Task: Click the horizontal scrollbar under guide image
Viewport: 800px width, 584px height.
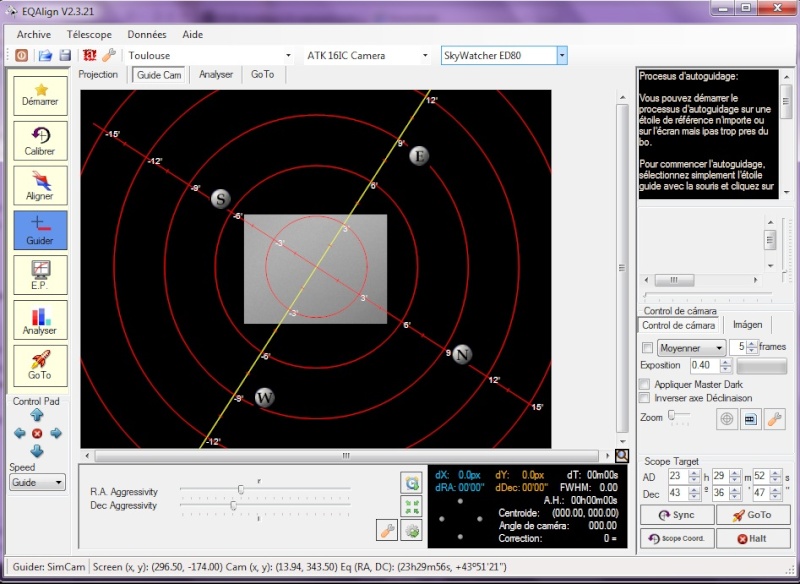Action: tap(346, 455)
